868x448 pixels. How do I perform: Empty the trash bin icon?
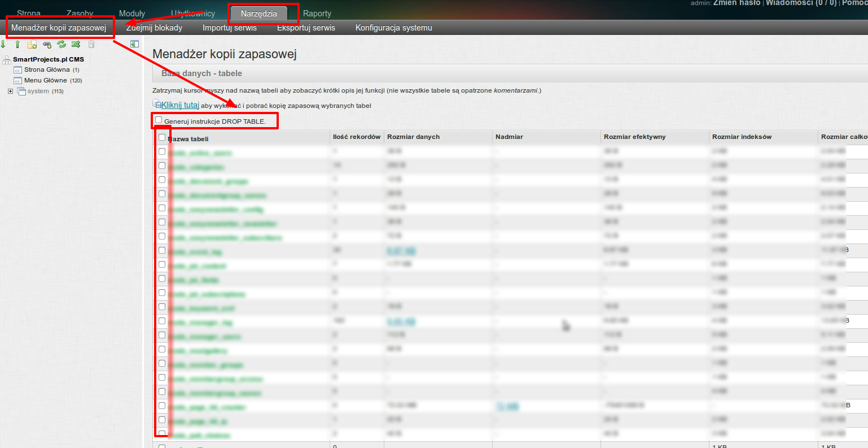pyautogui.click(x=91, y=44)
